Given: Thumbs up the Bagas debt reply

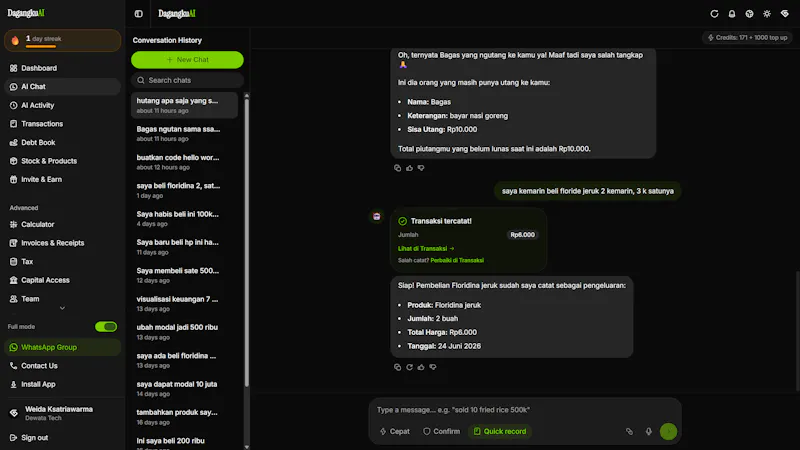Looking at the screenshot, I should pyautogui.click(x=409, y=168).
